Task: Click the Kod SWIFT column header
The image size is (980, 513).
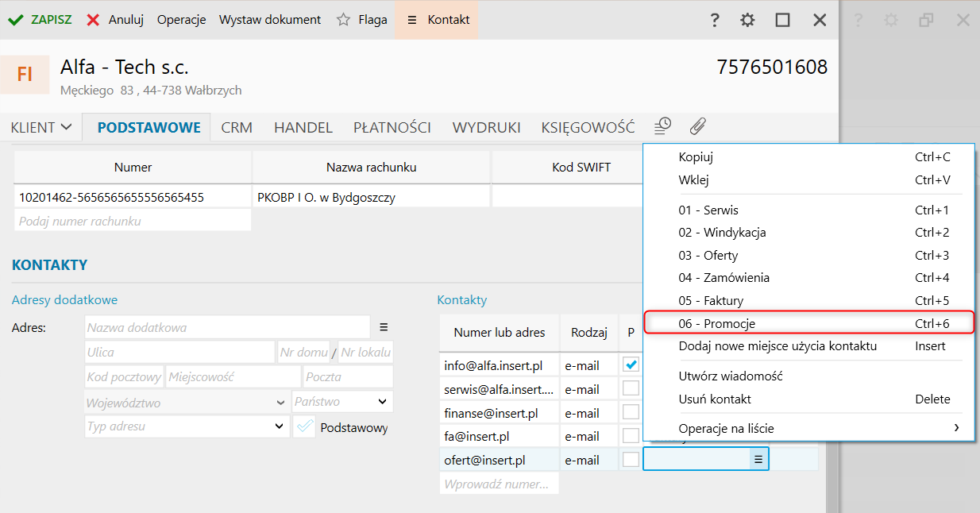Action: [581, 168]
